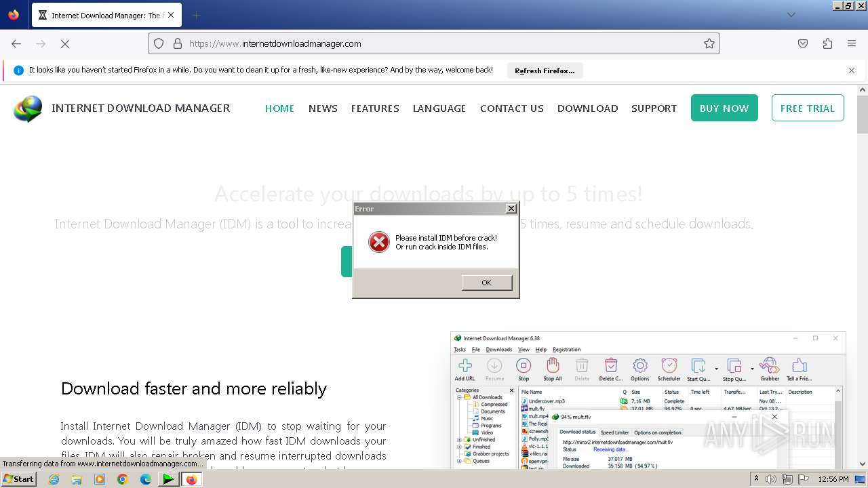Restore down the Firefox window
The height and width of the screenshot is (488, 868).
click(x=848, y=5)
